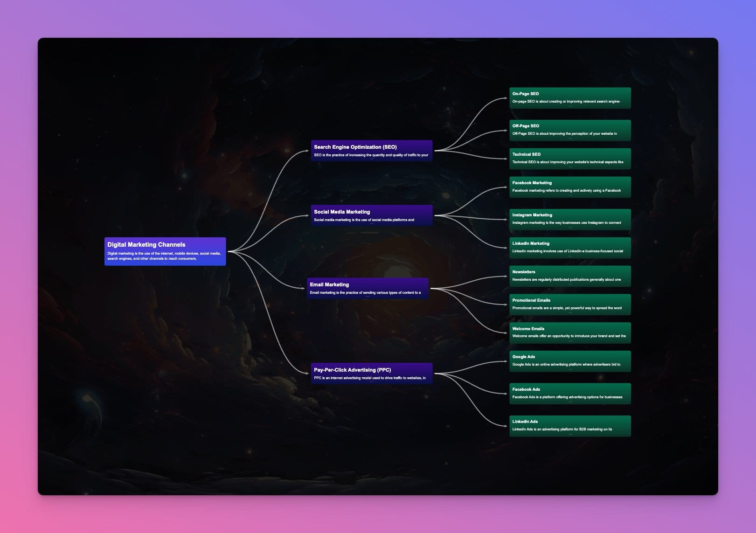Select the Social Media Marketing node
Image resolution: width=756 pixels, height=533 pixels.
tap(372, 215)
